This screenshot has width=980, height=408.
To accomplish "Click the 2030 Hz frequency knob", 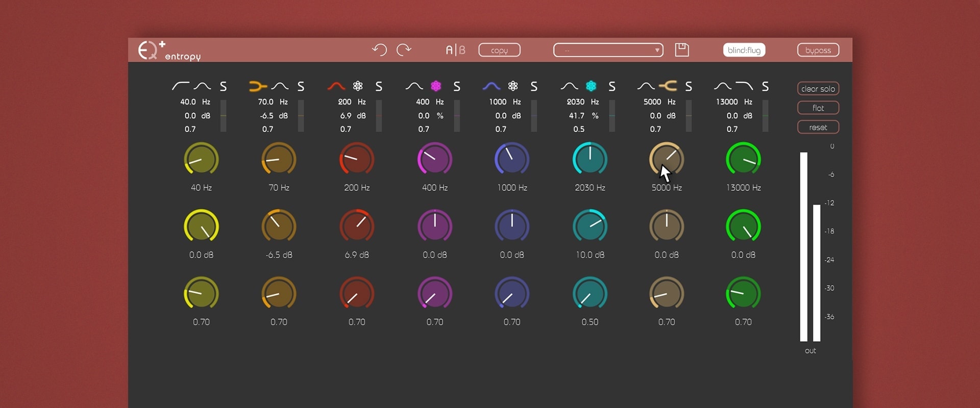I will 590,159.
